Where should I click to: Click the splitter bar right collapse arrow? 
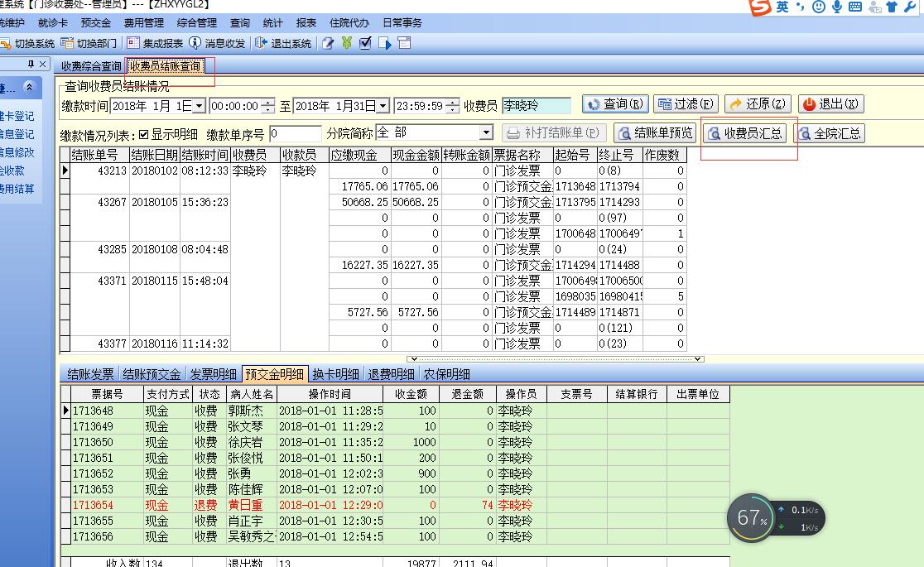click(698, 359)
